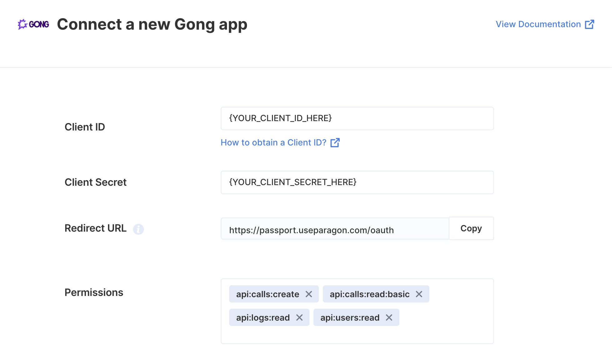Remove the api:logs:read permission tag
This screenshot has width=612, height=364.
tap(299, 317)
